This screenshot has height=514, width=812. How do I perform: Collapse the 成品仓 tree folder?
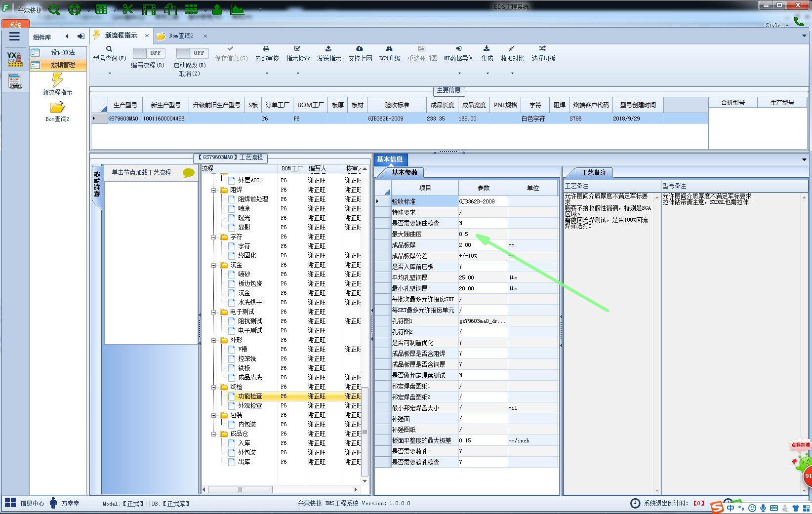point(214,434)
